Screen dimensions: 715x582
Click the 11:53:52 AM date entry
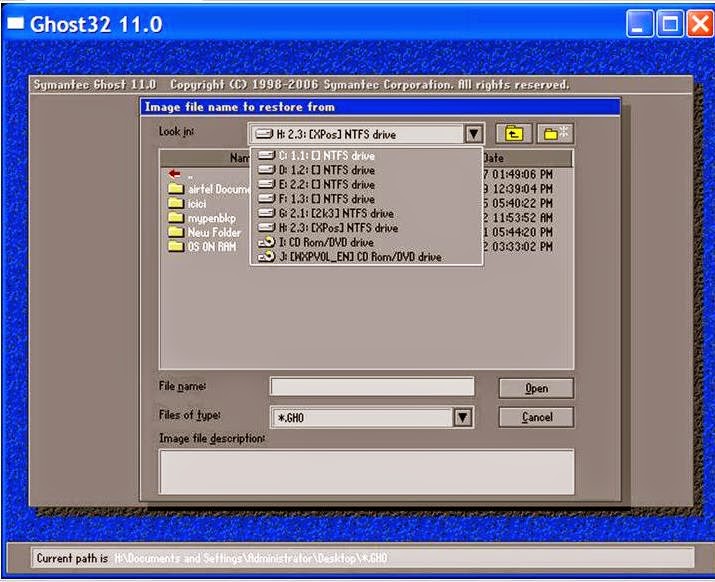[522, 218]
